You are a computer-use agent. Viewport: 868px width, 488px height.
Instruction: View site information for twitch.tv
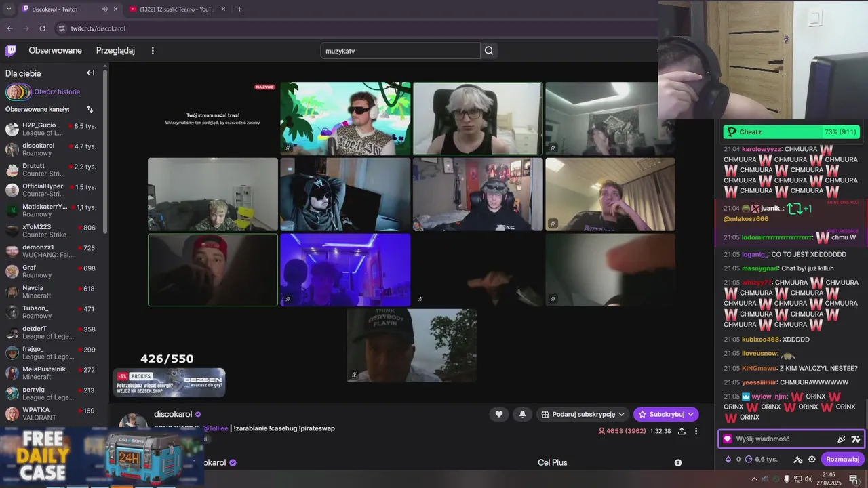pyautogui.click(x=62, y=28)
